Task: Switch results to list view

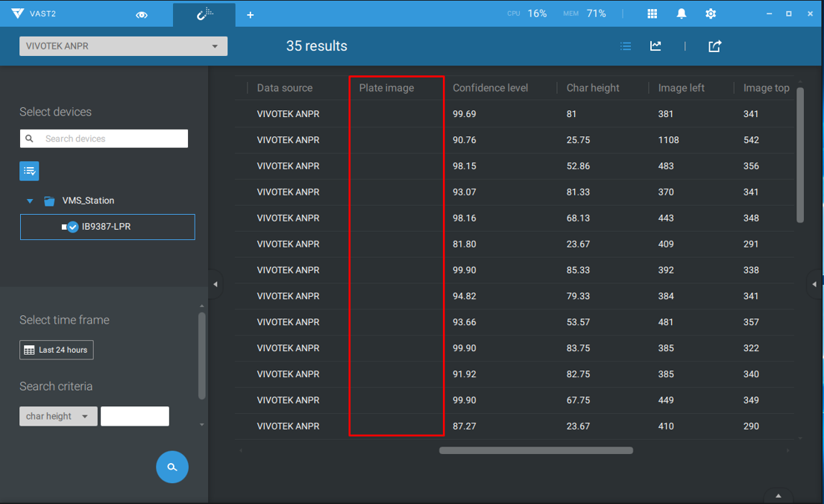Action: click(x=626, y=45)
